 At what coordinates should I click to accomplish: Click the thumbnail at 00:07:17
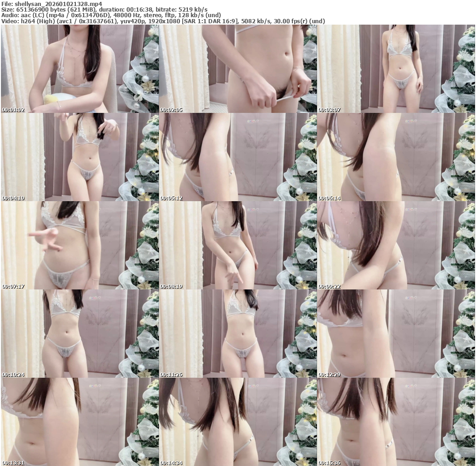coord(79,245)
